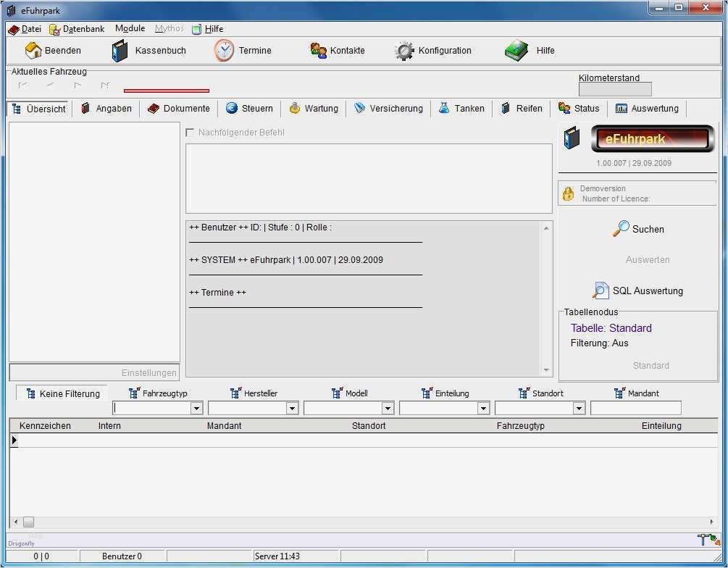Click the Demoversion padlock icon
728x568 pixels.
point(569,193)
